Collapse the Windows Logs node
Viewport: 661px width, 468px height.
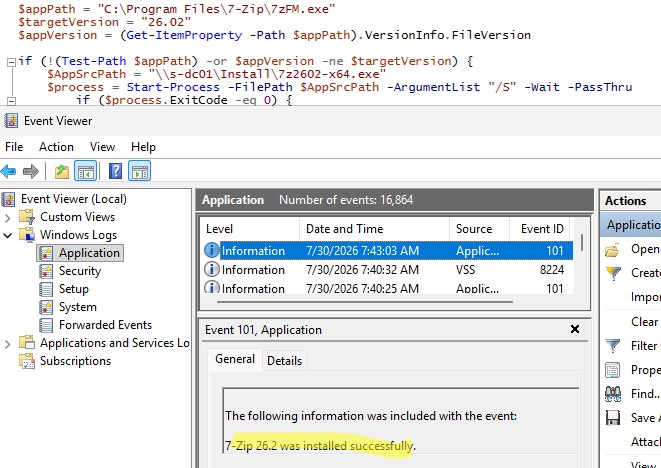pyautogui.click(x=8, y=235)
